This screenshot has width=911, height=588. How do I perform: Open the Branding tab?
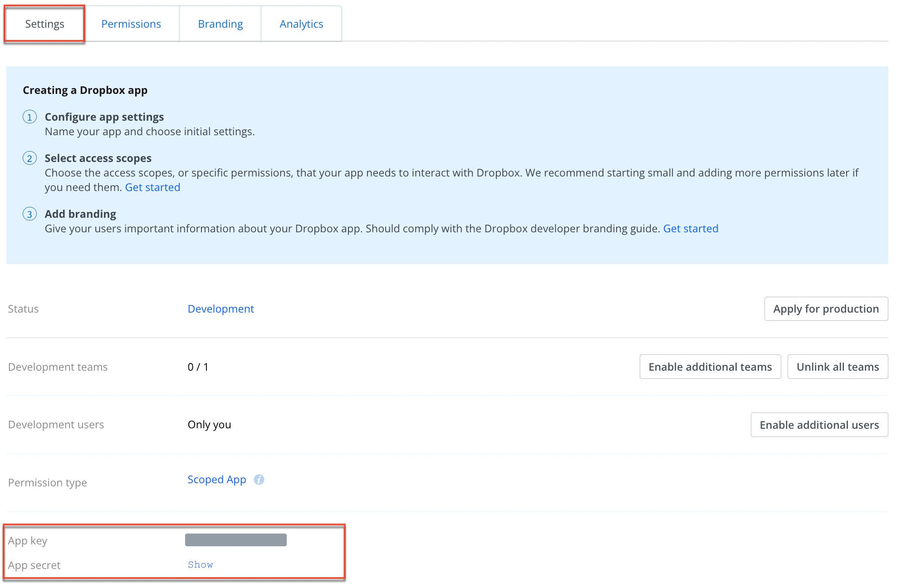coord(220,24)
